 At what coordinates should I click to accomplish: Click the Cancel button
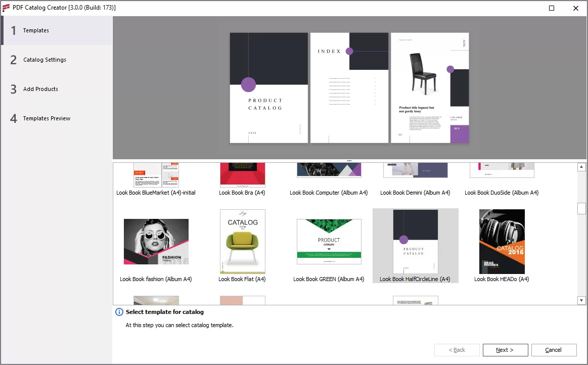point(554,349)
